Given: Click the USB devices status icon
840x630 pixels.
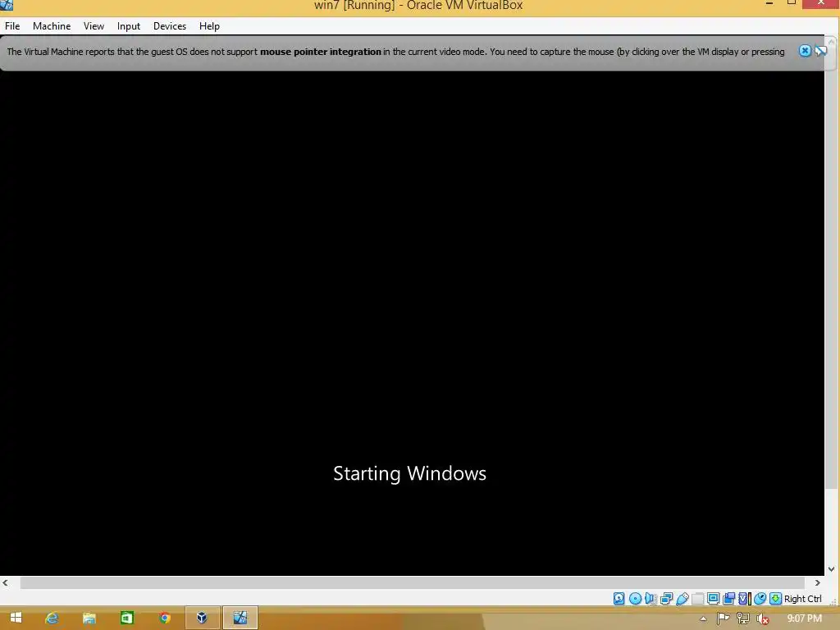Looking at the screenshot, I should pos(682,598).
